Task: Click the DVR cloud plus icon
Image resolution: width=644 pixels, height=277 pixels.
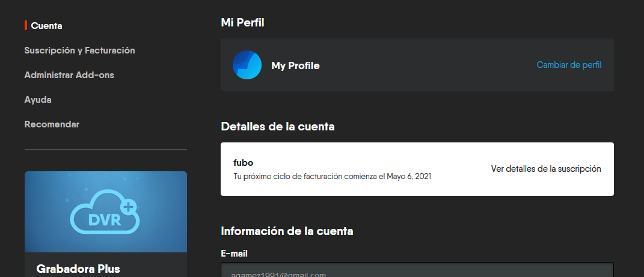Action: [x=105, y=212]
